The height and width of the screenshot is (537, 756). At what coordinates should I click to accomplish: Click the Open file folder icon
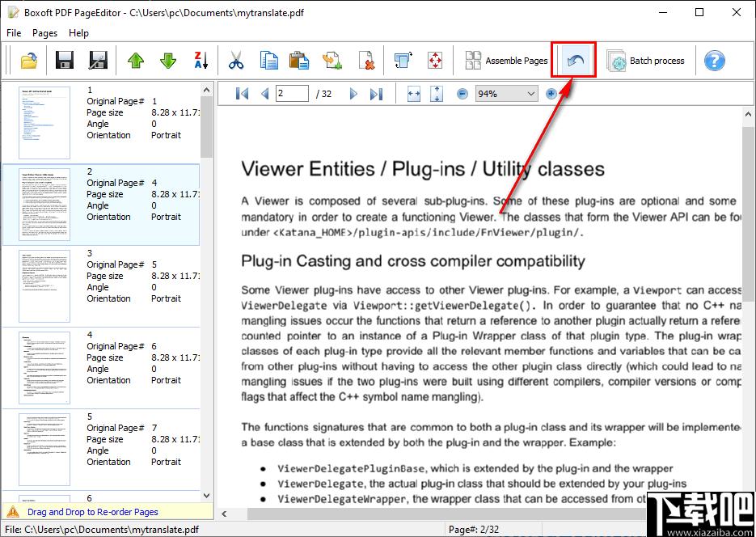click(28, 61)
